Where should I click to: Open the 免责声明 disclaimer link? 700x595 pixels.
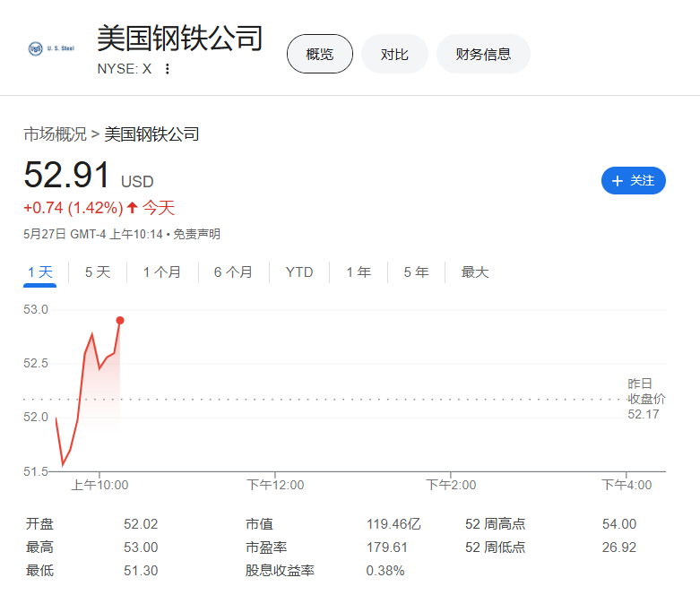196,234
